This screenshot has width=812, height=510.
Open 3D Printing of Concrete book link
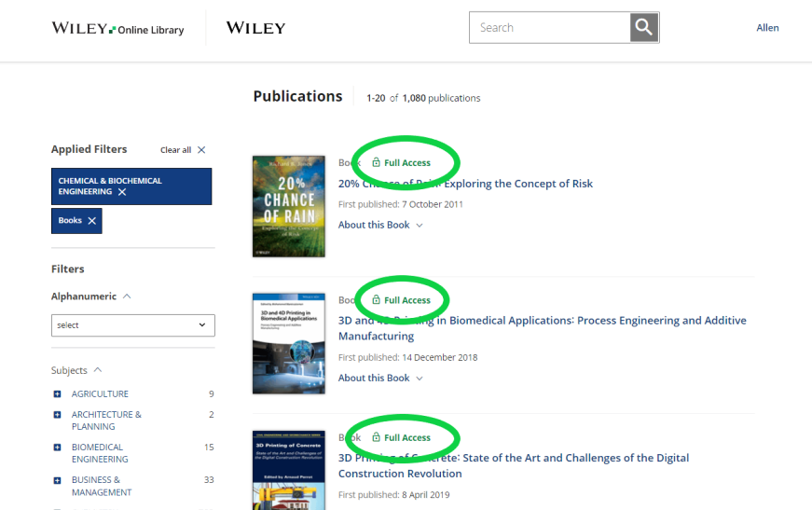[513, 465]
